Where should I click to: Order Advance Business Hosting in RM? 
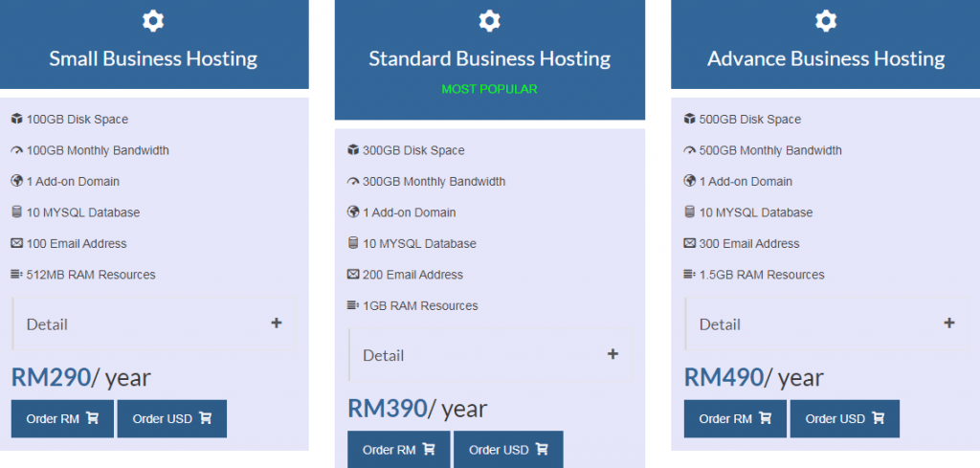pyautogui.click(x=735, y=418)
